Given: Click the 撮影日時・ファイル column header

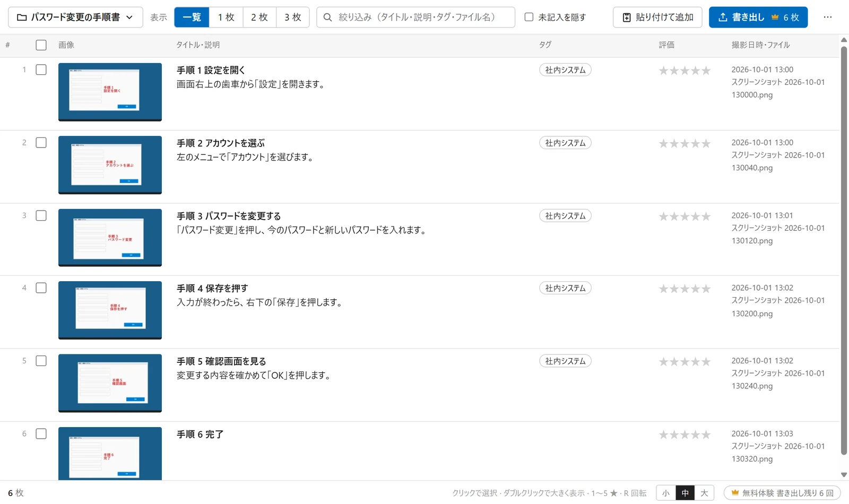Looking at the screenshot, I should [760, 45].
